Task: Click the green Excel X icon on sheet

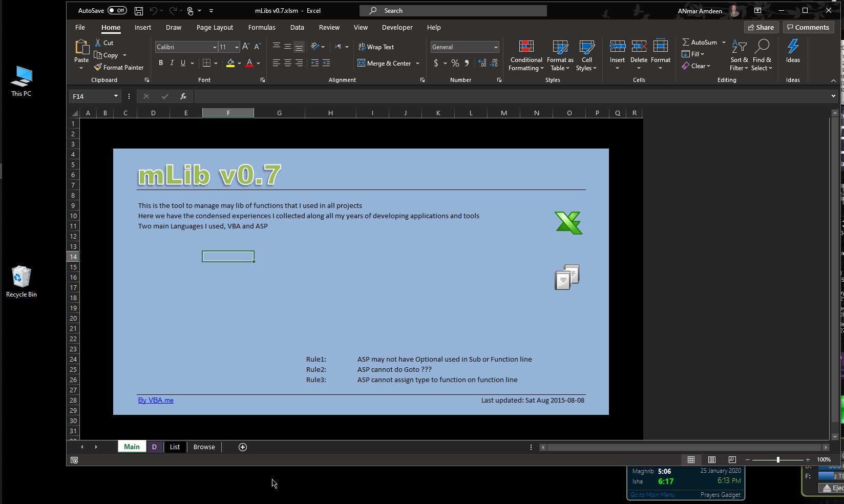Action: 568,223
